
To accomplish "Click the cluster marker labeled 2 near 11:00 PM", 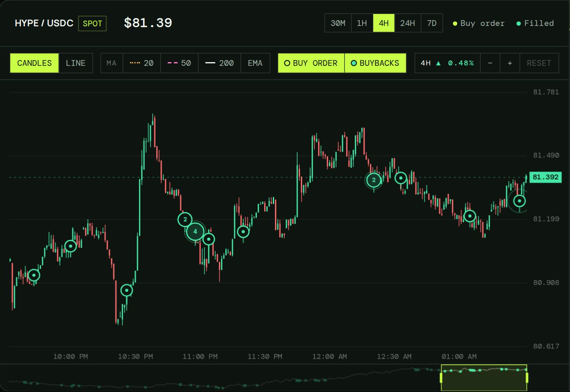I will click(185, 220).
